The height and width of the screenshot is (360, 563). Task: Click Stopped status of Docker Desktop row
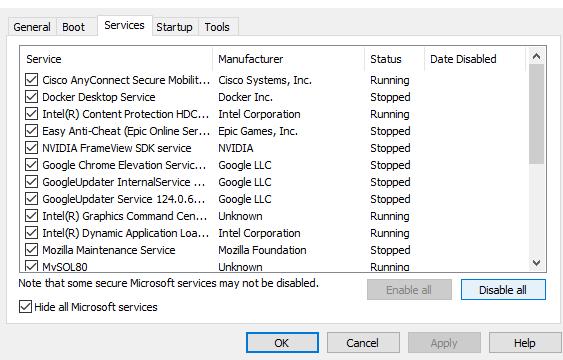coord(390,97)
